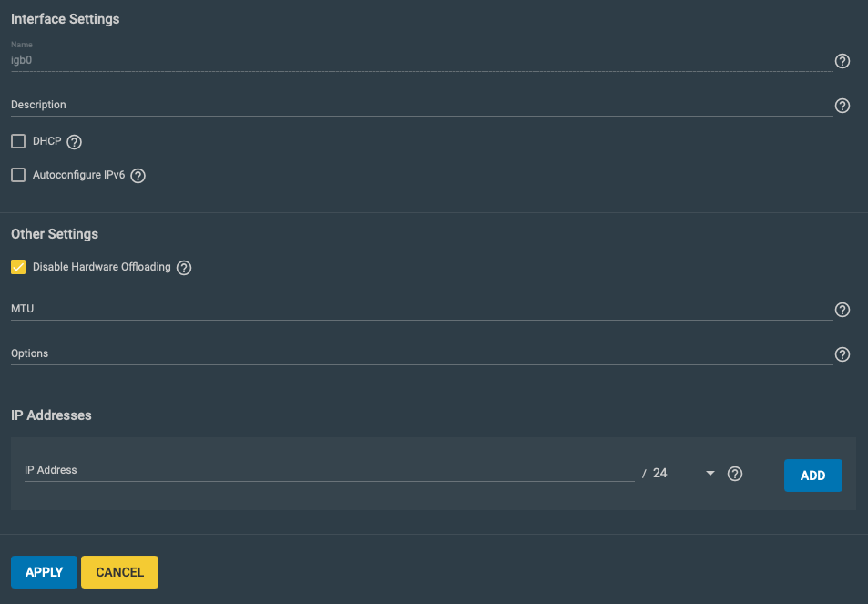
Task: Open help icon next to netmask dropdown
Action: (x=735, y=474)
